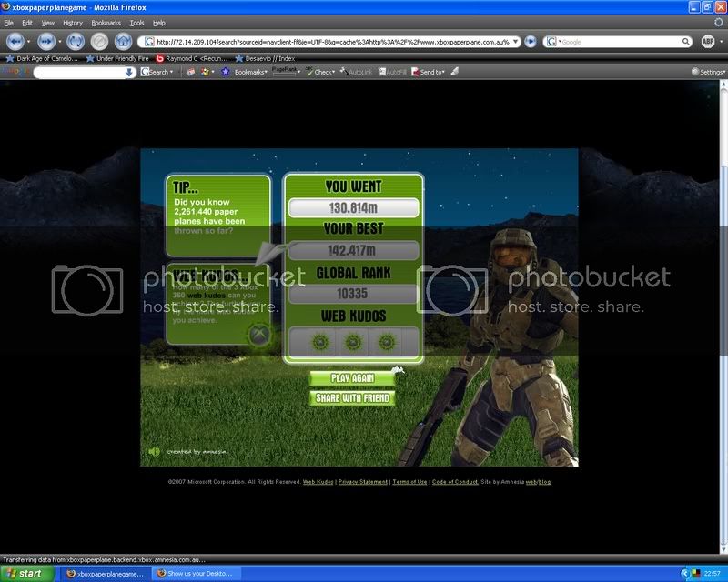Open the File menu
The width and height of the screenshot is (728, 582).
coord(8,23)
